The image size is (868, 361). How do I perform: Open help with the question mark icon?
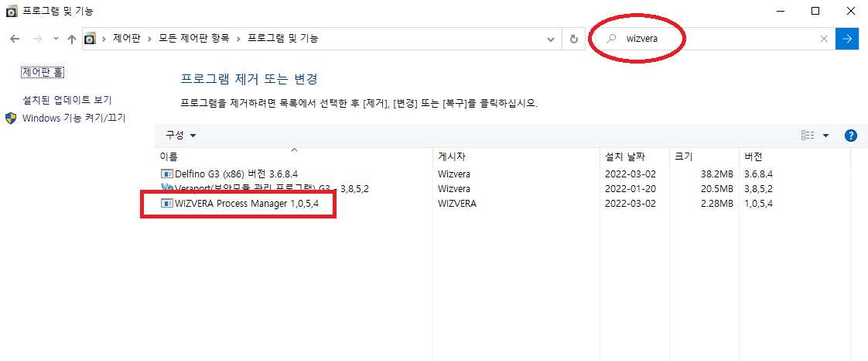click(851, 136)
